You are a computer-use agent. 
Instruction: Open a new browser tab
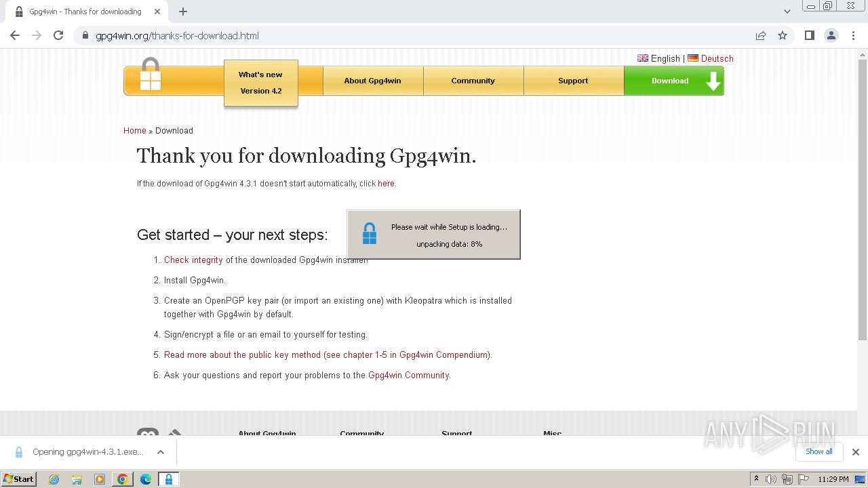click(183, 12)
